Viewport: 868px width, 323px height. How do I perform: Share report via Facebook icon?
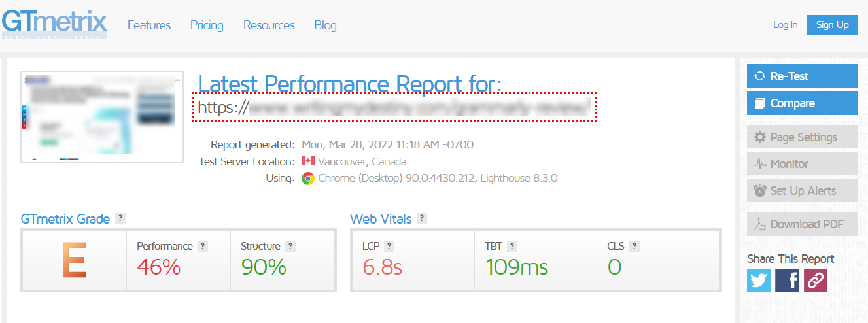pyautogui.click(x=787, y=280)
